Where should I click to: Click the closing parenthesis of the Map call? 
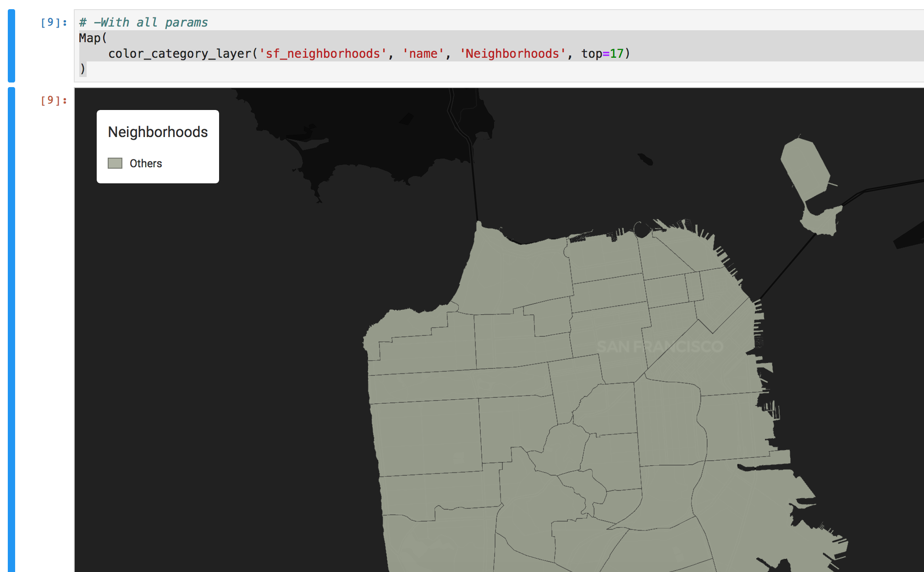coord(82,69)
